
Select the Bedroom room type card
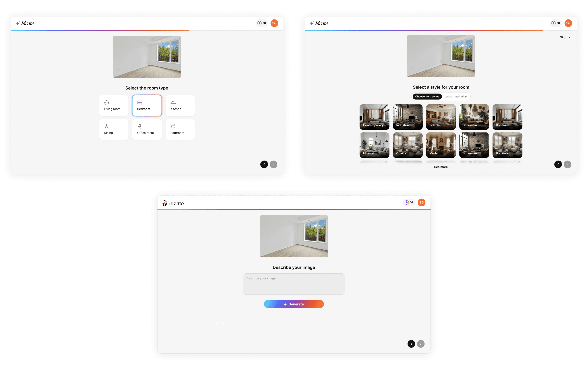[x=147, y=105]
